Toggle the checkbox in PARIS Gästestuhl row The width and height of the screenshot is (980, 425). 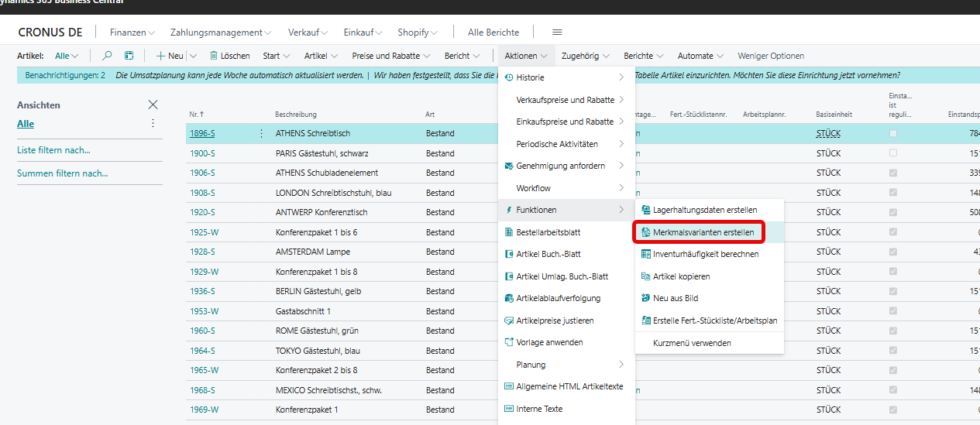[x=893, y=153]
